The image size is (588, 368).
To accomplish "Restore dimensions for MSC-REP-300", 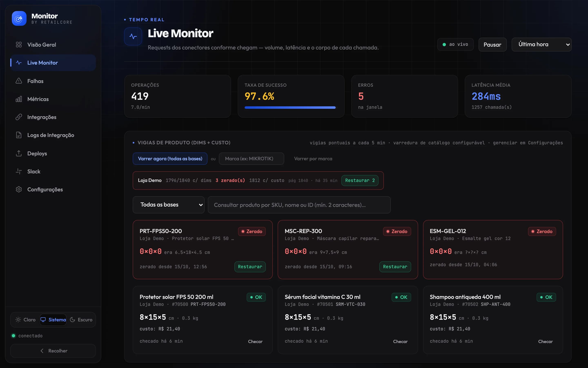I will pyautogui.click(x=395, y=267).
